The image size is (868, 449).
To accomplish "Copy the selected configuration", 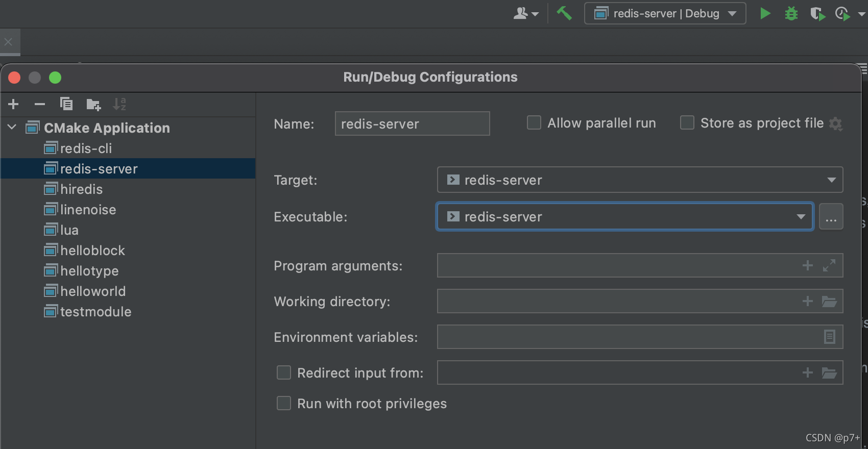I will point(66,105).
